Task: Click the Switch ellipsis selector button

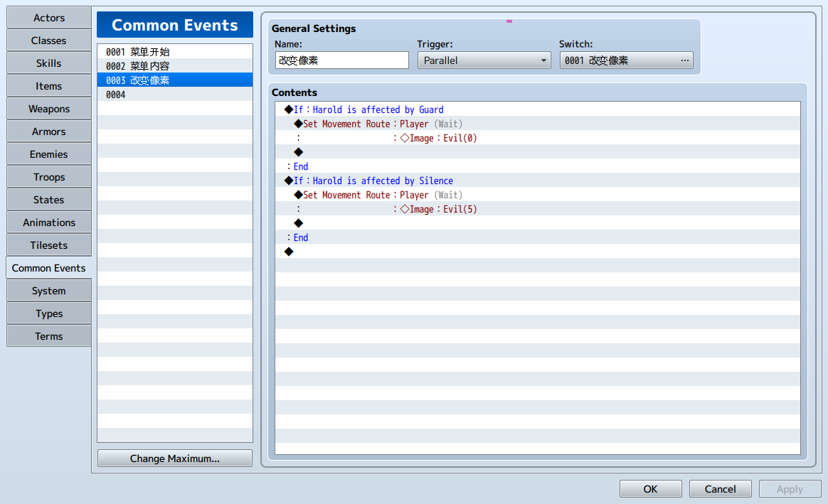Action: coord(684,60)
